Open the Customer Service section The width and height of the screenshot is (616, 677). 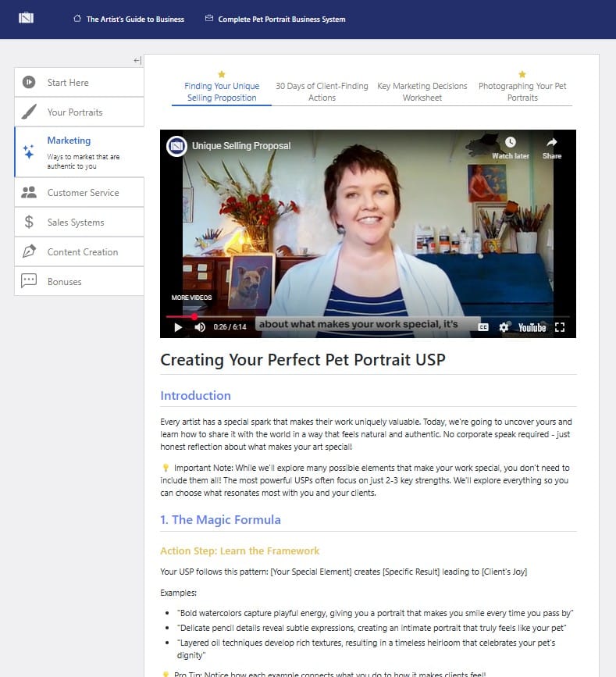tap(79, 192)
